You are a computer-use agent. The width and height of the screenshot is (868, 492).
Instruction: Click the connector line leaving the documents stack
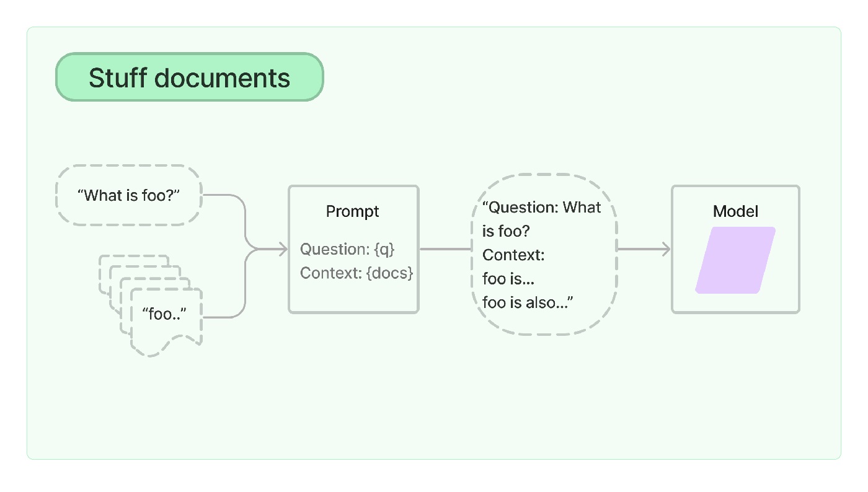pos(222,318)
